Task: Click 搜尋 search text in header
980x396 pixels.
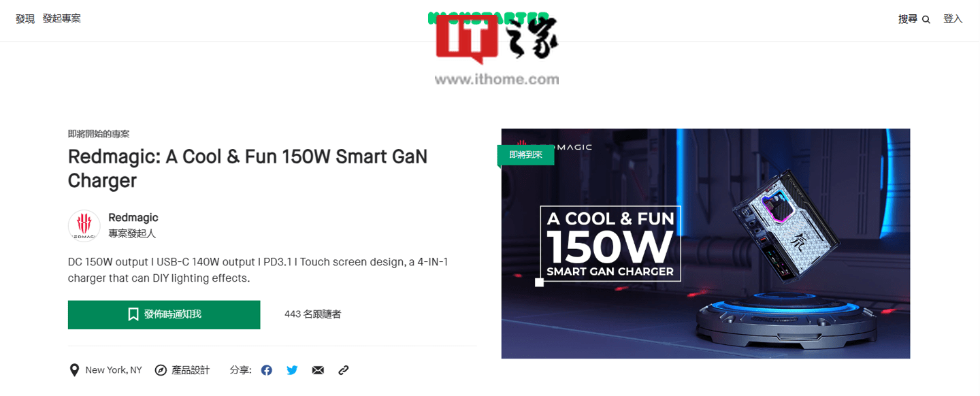Action: 908,19
